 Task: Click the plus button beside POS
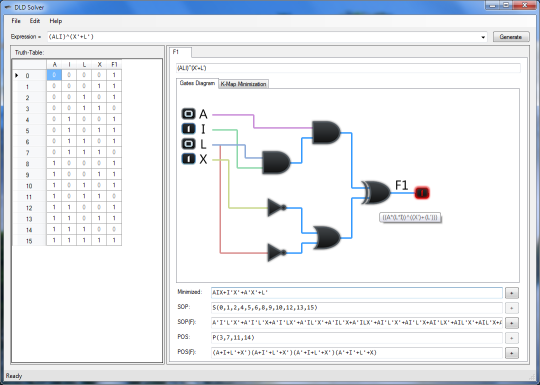512,338
